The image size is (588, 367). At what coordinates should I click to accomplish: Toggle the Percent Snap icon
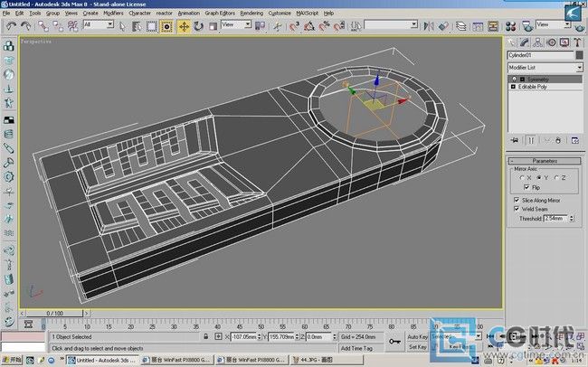[324, 26]
